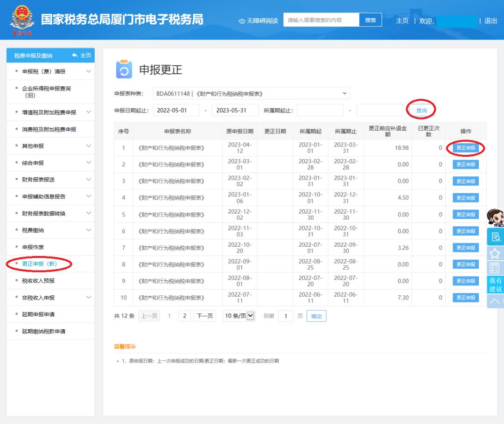Click the 我有建议 suggestion button
Viewport: 504px width, 424px height.
point(496,284)
